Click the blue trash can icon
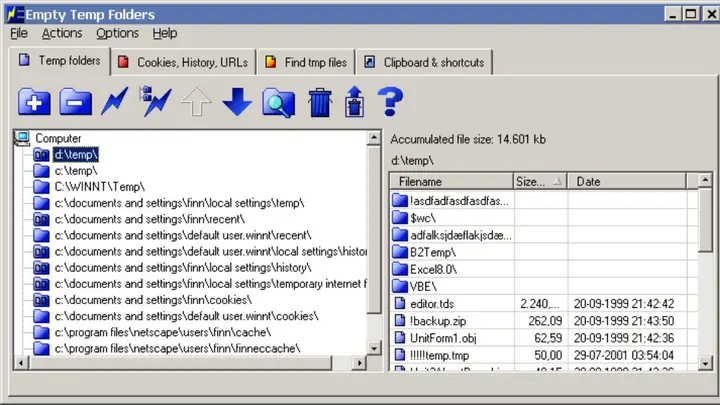 point(320,102)
